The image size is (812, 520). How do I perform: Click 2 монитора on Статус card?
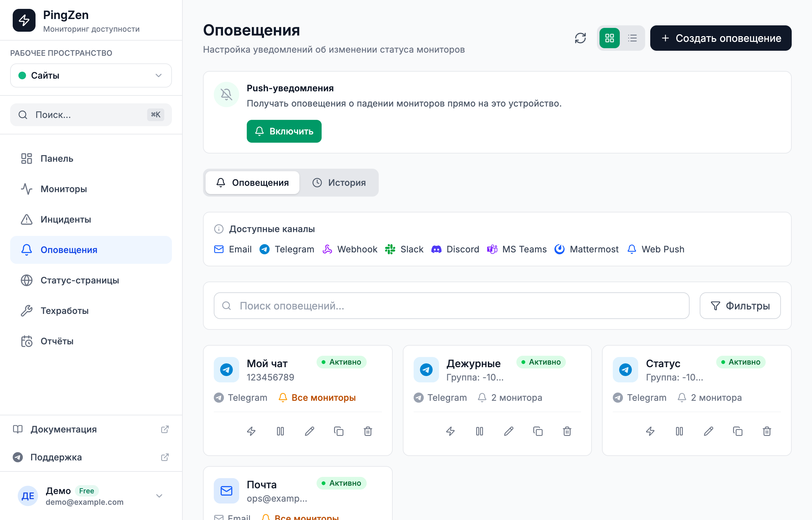pos(710,397)
